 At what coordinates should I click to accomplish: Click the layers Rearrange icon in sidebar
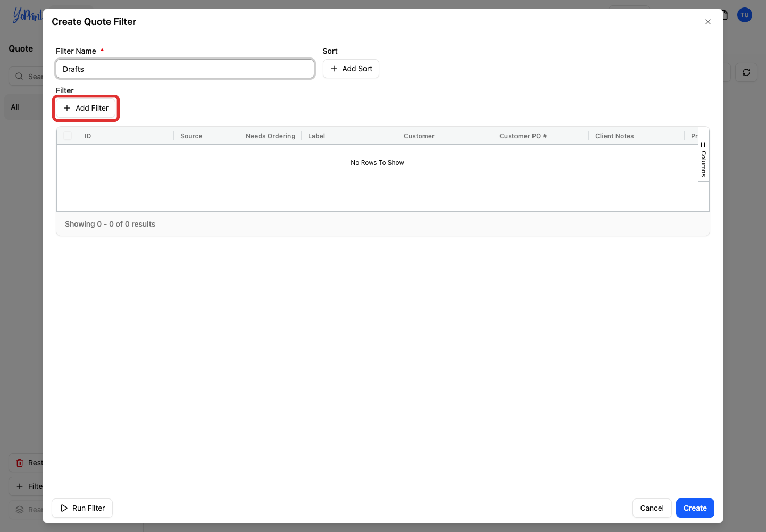click(x=20, y=510)
